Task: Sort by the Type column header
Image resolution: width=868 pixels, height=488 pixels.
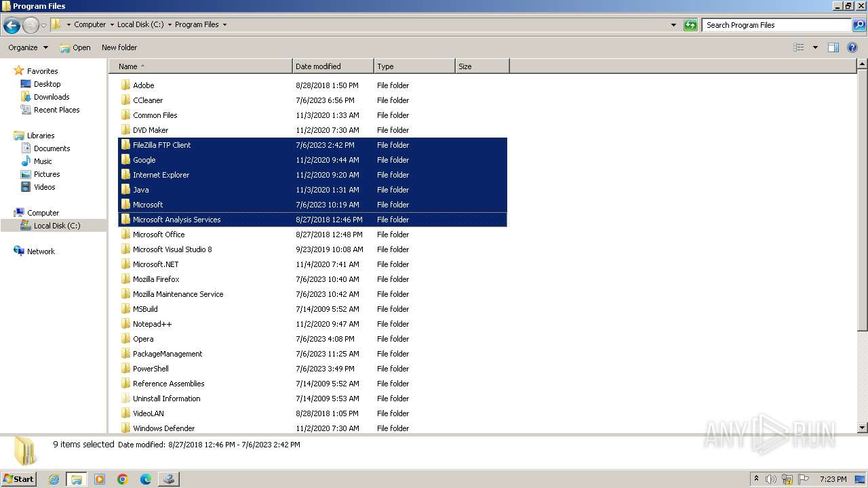Action: click(x=414, y=66)
